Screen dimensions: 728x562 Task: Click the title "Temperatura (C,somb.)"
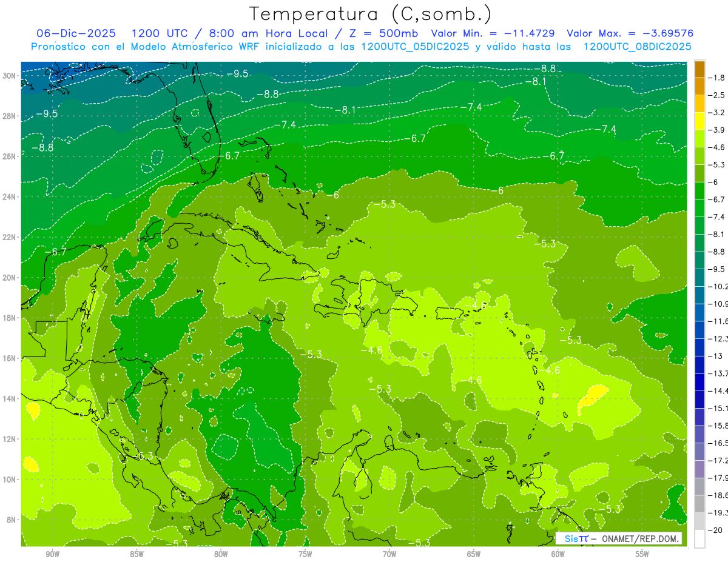click(371, 14)
